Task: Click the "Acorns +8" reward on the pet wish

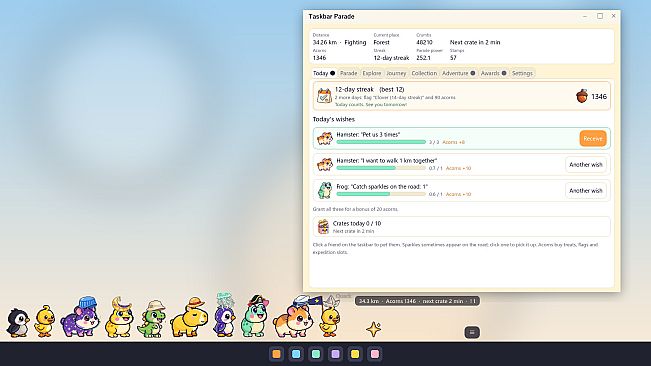Action: (453, 142)
